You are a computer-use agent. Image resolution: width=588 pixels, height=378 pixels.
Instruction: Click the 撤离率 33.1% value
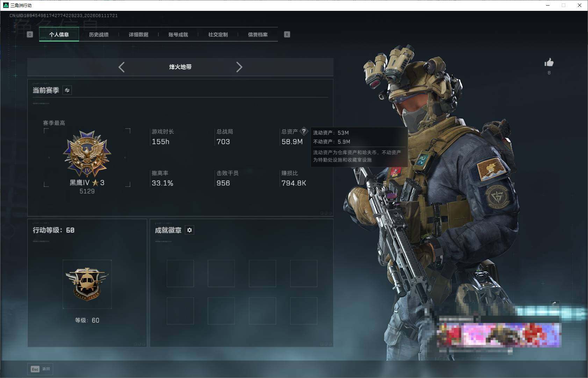(163, 183)
